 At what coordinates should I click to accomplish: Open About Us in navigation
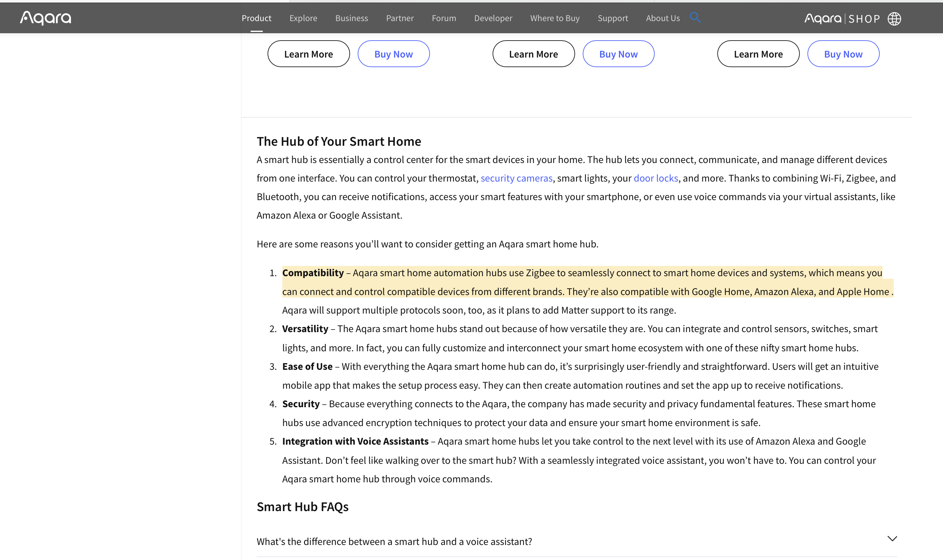[x=662, y=18]
